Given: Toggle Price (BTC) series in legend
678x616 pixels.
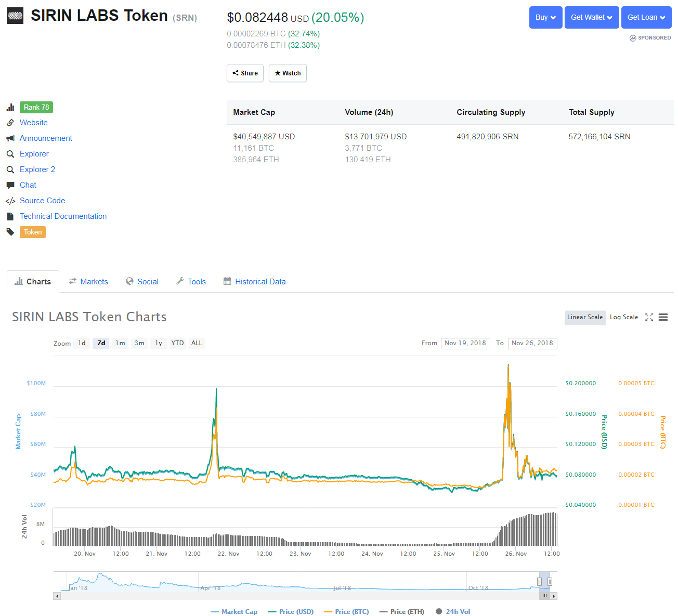Looking at the screenshot, I should pos(346,612).
